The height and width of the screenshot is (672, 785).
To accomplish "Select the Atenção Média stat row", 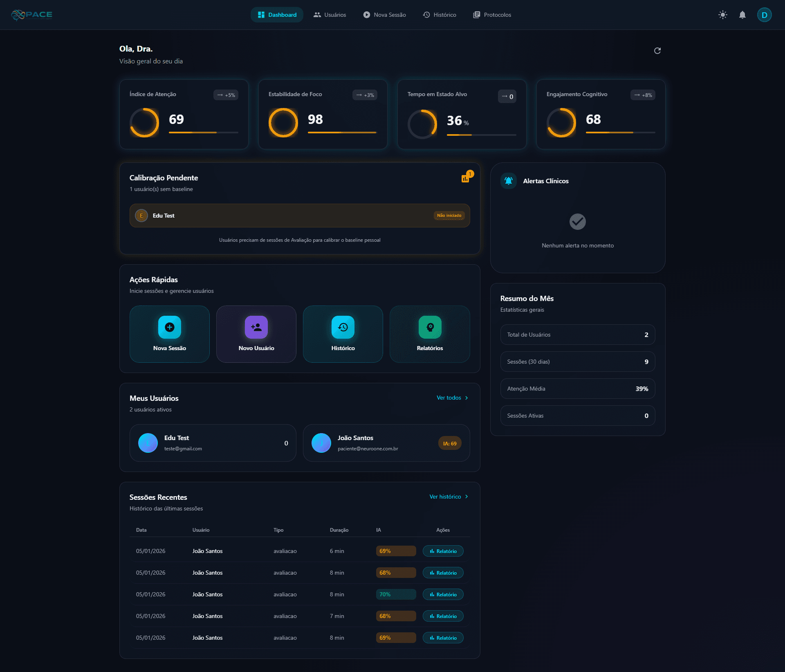I will 578,389.
